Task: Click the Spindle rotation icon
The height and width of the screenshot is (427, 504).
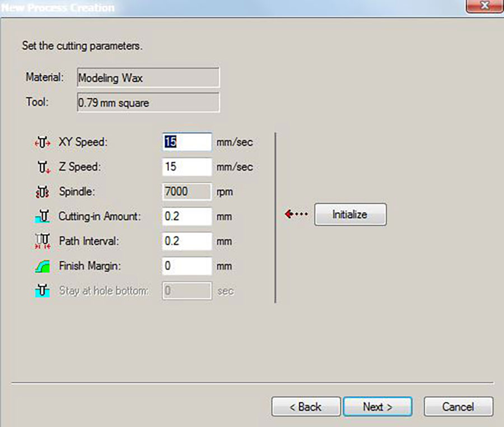Action: [43, 192]
